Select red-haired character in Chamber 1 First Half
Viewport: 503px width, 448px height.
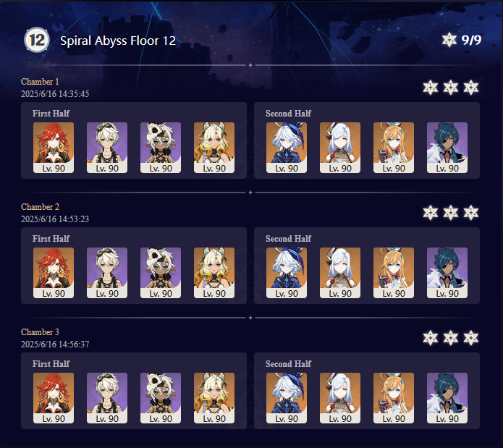click(54, 148)
